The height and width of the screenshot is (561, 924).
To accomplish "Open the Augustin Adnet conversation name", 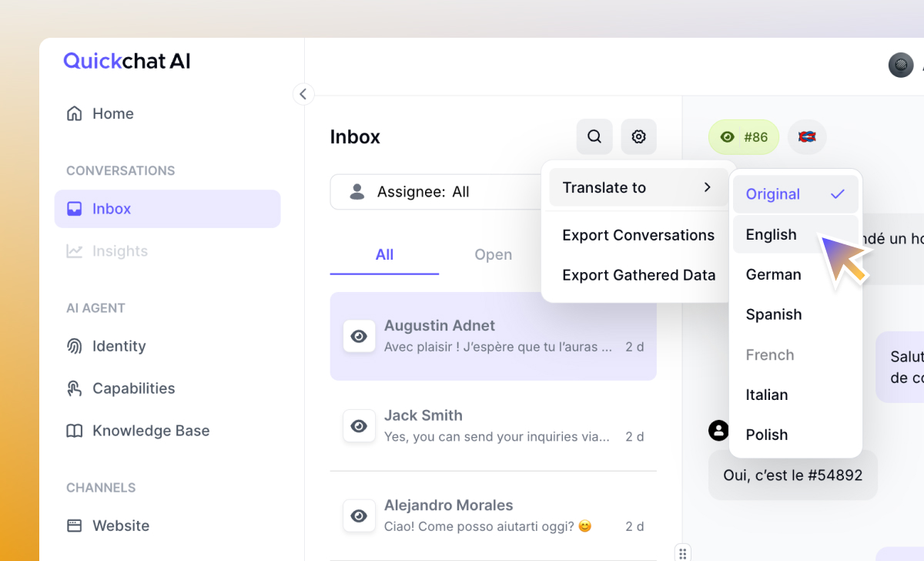I will pyautogui.click(x=440, y=325).
